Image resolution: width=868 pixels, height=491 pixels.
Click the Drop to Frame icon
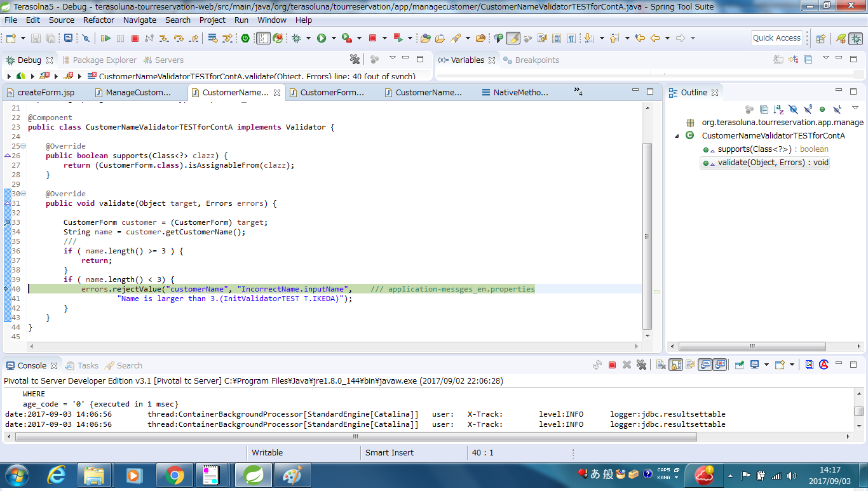pyautogui.click(x=212, y=38)
